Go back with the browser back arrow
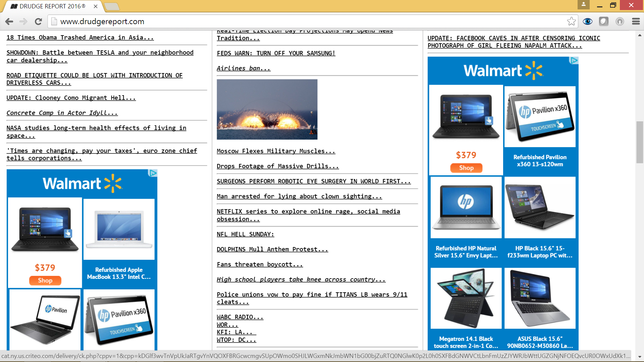 (x=9, y=21)
